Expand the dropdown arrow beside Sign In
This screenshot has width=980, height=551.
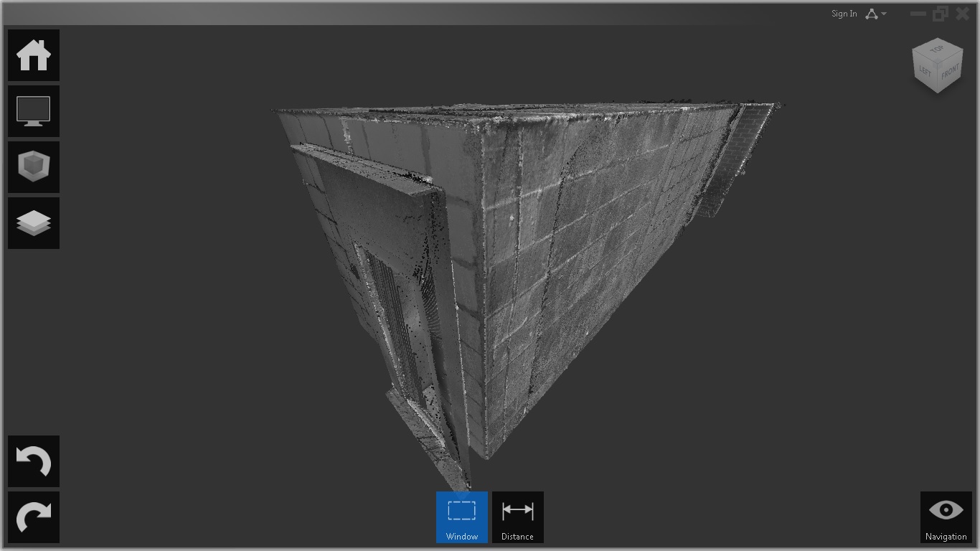(x=884, y=14)
